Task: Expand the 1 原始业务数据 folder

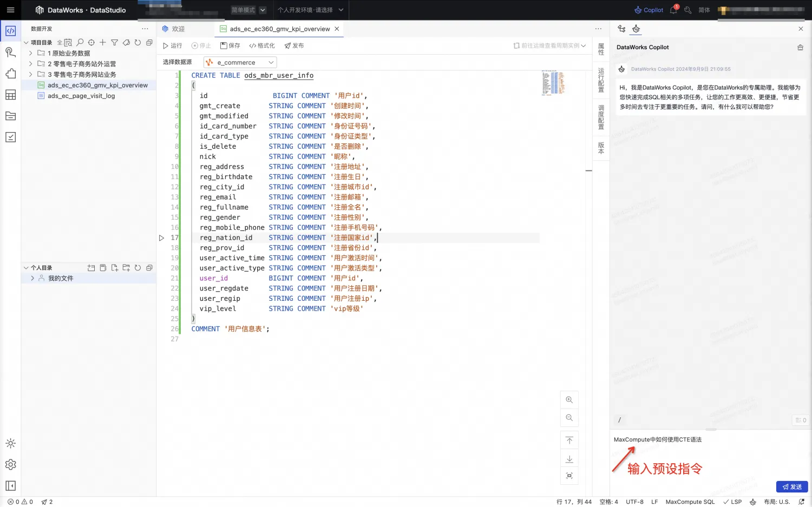Action: (31, 53)
